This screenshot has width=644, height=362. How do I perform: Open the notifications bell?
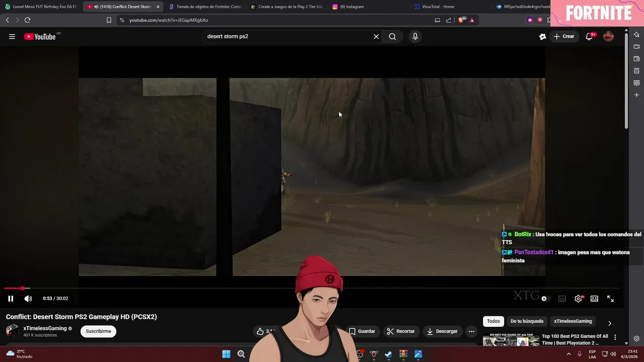point(589,36)
